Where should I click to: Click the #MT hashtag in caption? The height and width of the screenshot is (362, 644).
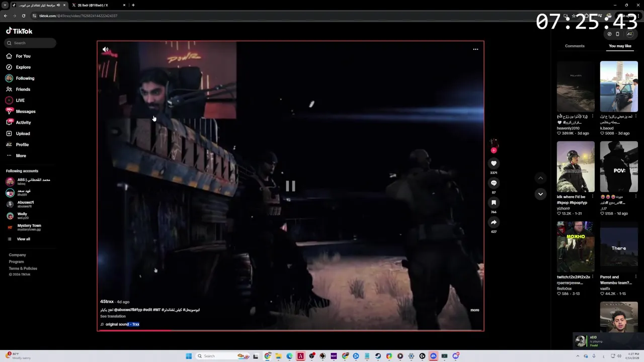(156, 310)
